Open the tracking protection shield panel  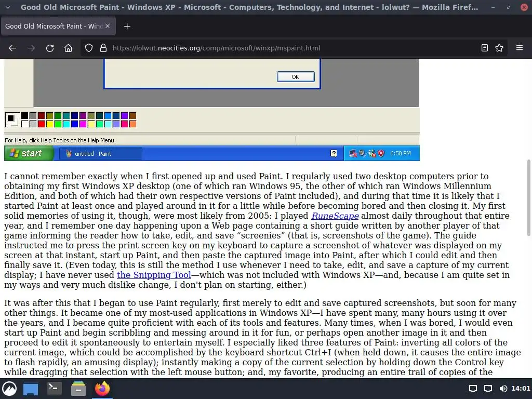(88, 48)
